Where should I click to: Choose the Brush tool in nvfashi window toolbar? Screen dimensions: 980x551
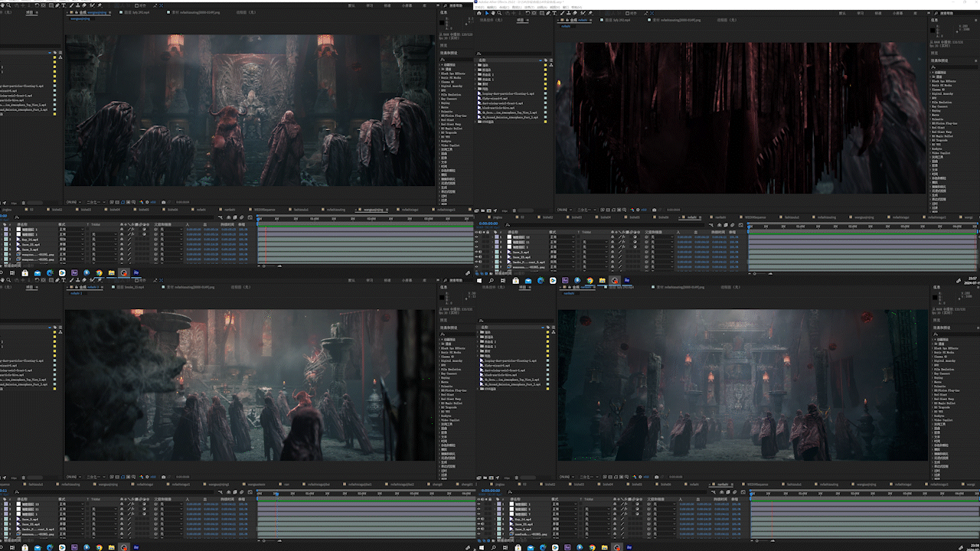(x=562, y=13)
